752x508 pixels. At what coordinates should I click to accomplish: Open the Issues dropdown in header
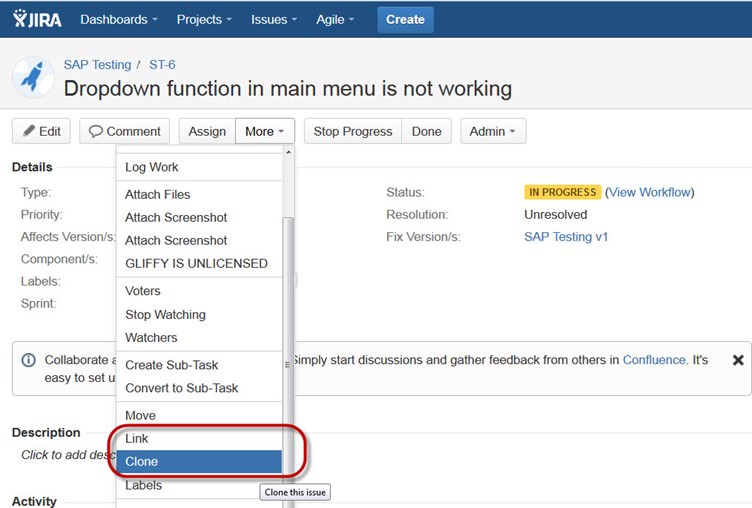coord(275,19)
